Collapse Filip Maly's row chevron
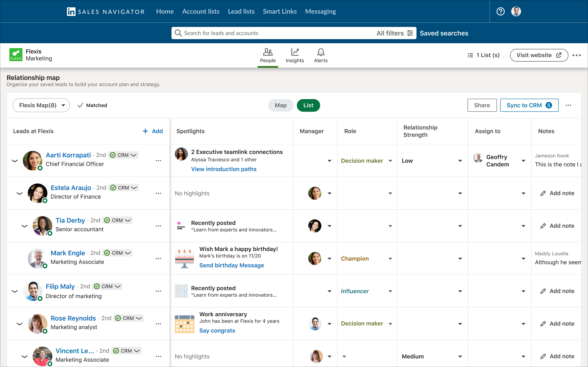Screen dimensions: 588x367 coord(15,291)
